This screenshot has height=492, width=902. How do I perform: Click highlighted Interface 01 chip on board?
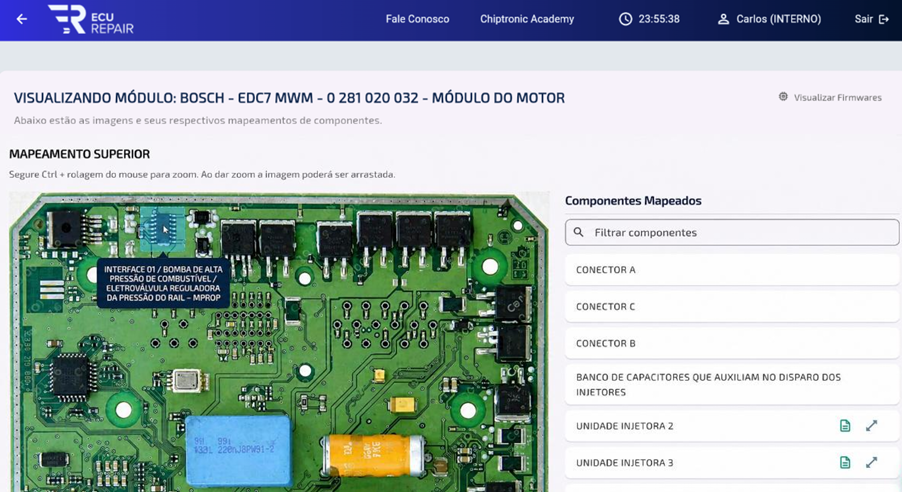tap(163, 230)
